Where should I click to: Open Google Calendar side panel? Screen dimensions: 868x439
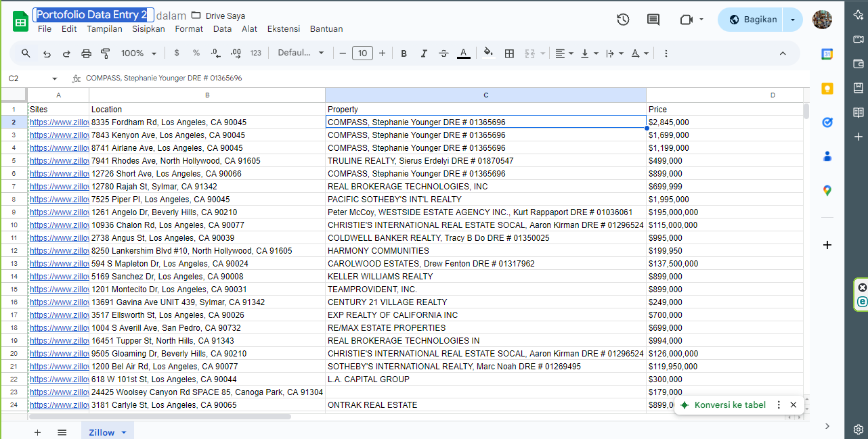tap(827, 55)
